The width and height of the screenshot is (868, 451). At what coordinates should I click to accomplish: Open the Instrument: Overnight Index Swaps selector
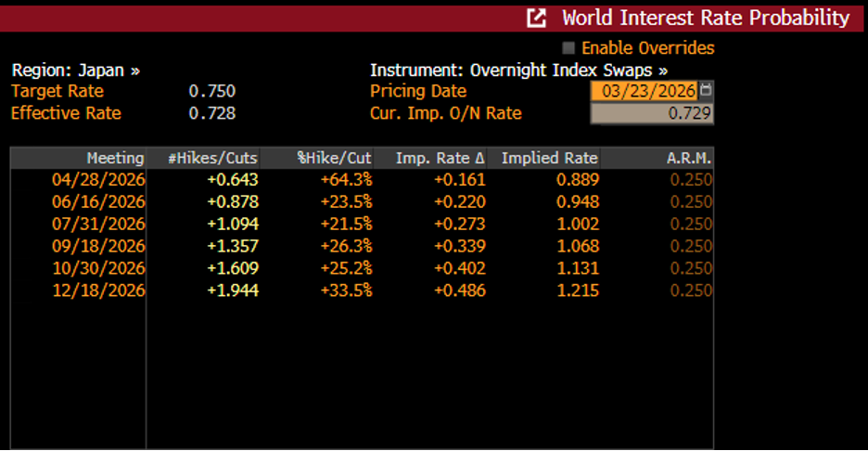pos(518,71)
